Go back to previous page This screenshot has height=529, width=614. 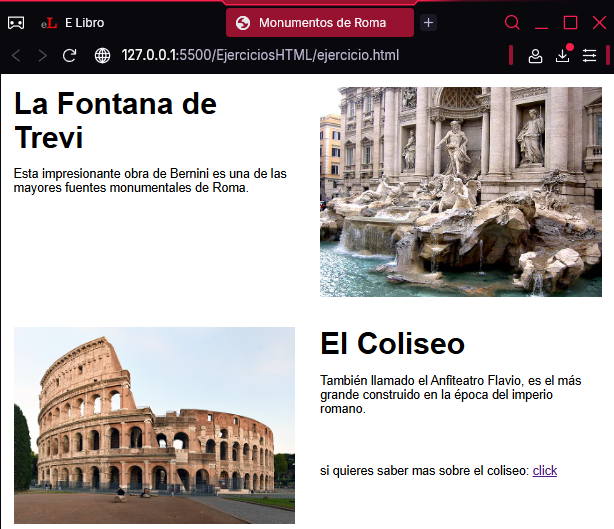16,56
